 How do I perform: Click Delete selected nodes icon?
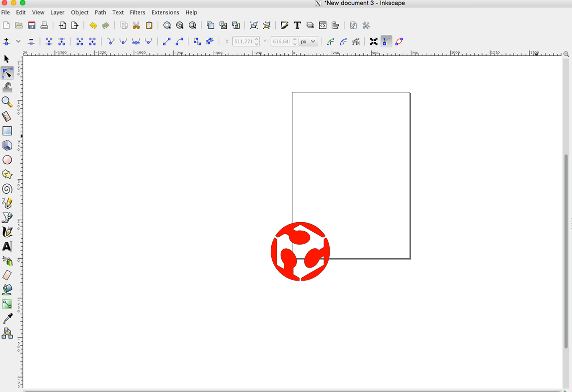(x=31, y=41)
